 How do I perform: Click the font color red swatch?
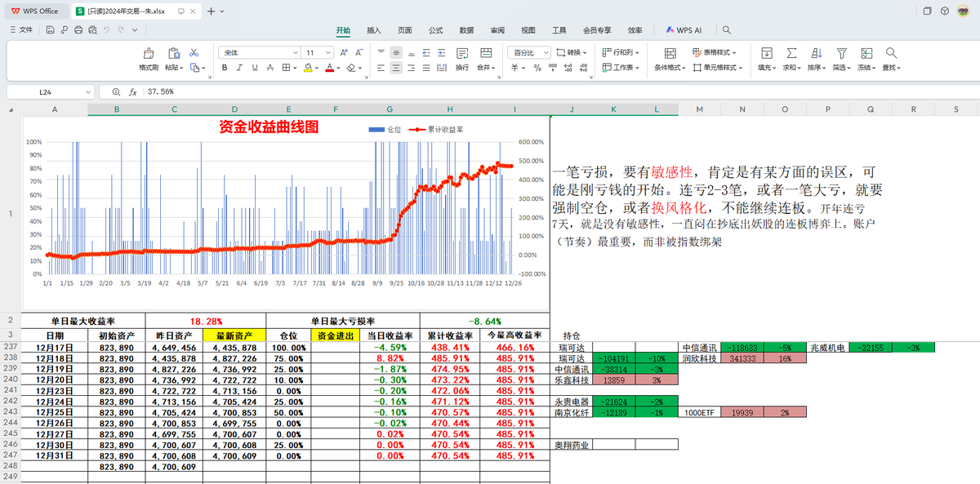tap(329, 68)
